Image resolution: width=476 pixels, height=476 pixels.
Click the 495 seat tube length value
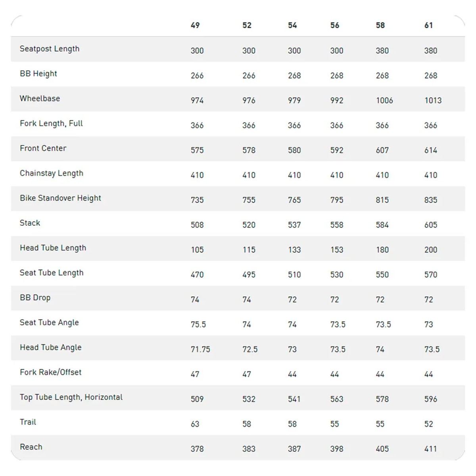pos(249,275)
